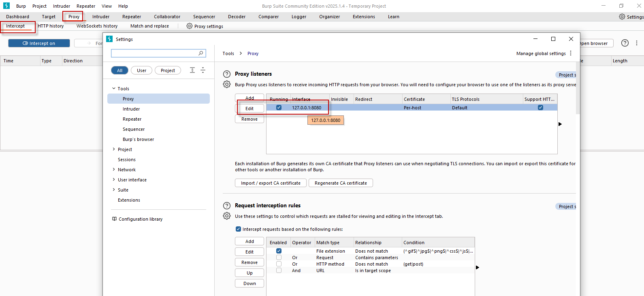
Task: Click search magnifier in settings search box
Action: point(200,53)
